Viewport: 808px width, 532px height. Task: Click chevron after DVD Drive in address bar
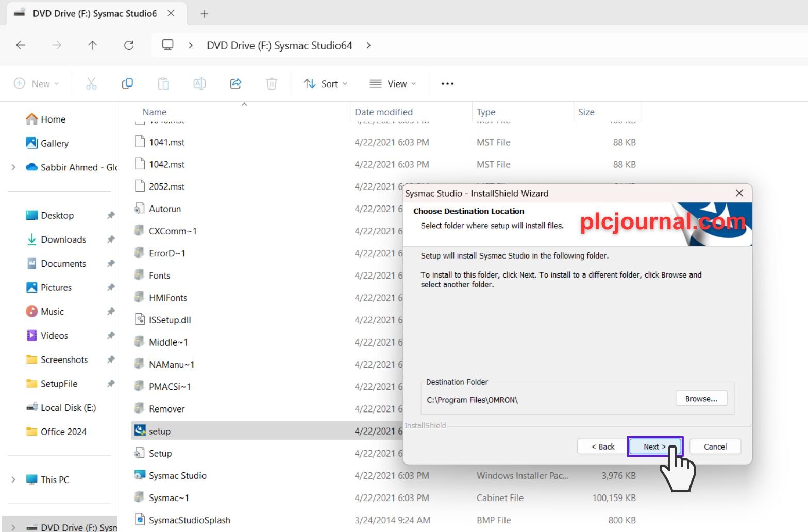(368, 45)
